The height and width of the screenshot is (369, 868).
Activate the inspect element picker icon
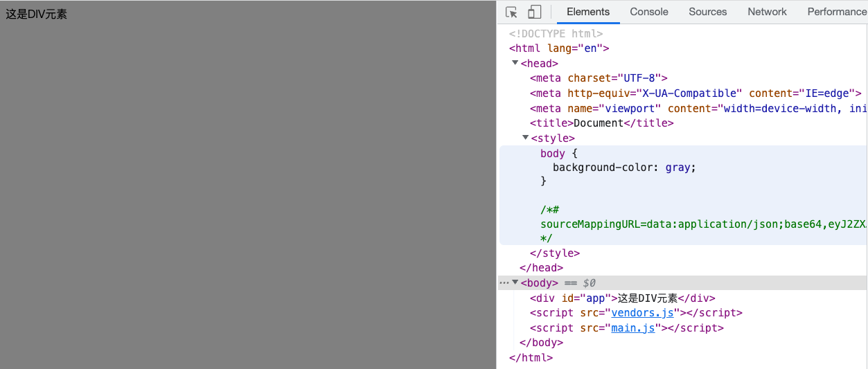tap(512, 12)
